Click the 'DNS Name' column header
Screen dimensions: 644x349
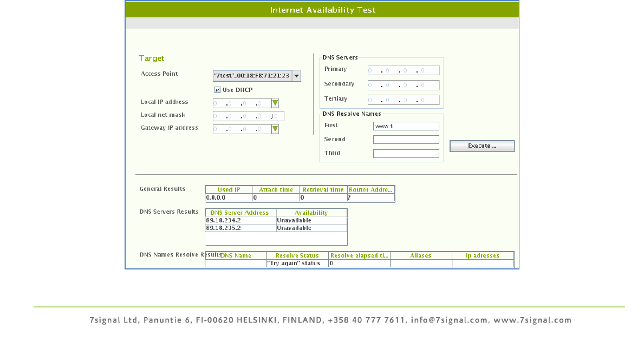tap(236, 255)
